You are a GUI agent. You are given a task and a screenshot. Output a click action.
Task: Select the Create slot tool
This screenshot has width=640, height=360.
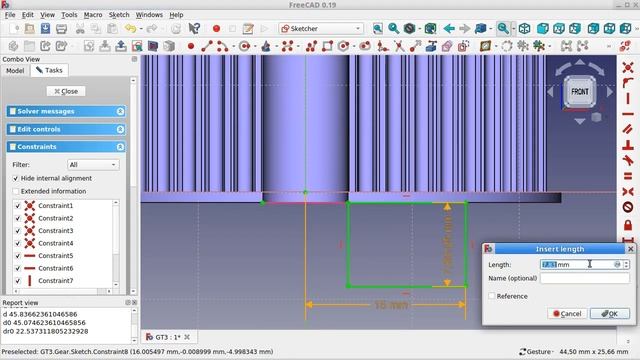pos(364,46)
